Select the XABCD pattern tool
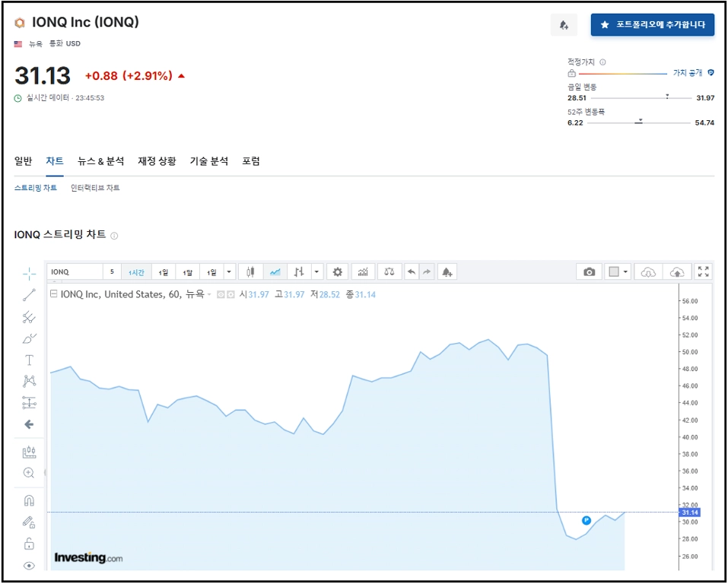728x584 pixels. click(x=29, y=381)
